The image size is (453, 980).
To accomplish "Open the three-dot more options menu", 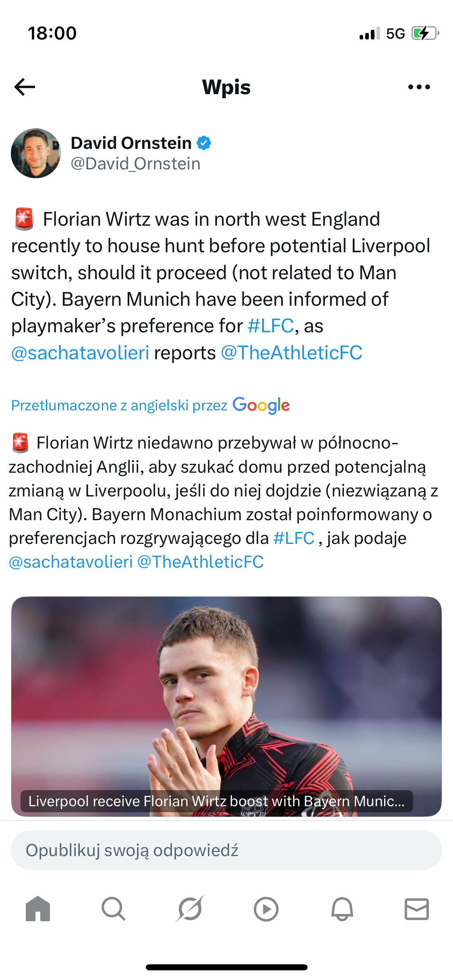I will [419, 87].
